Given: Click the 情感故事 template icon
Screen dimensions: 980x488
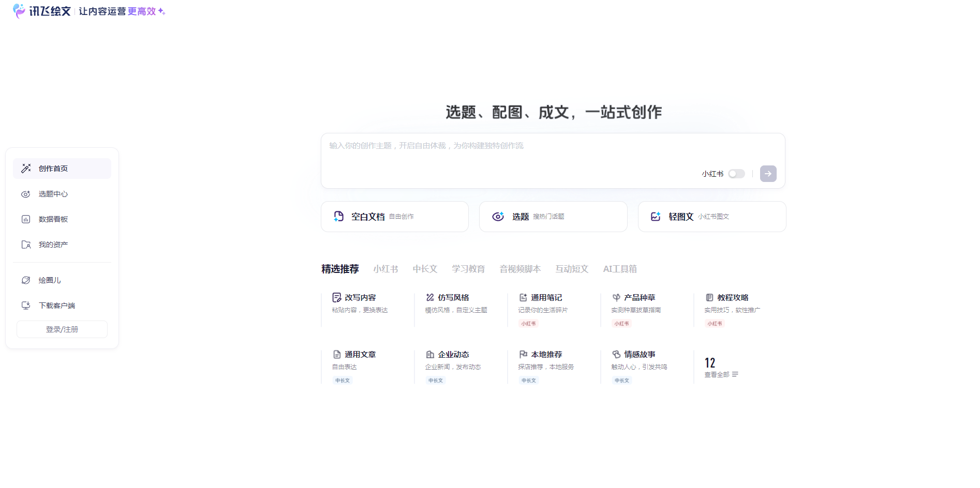Looking at the screenshot, I should click(616, 354).
